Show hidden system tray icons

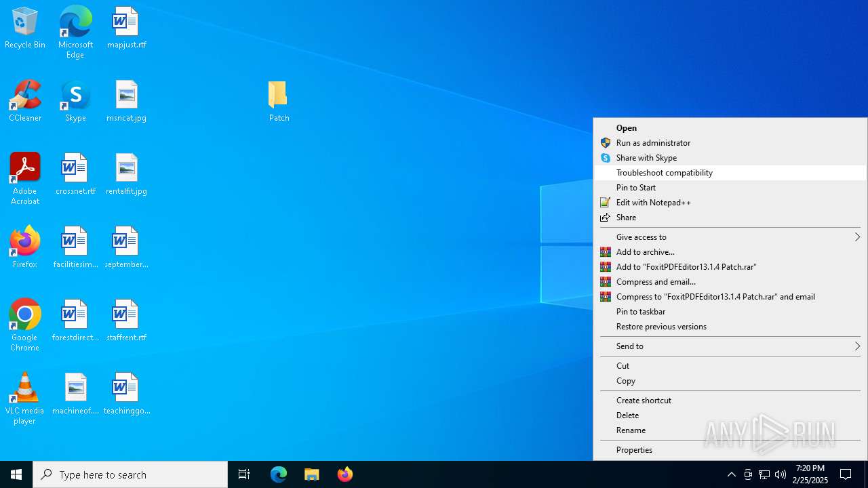[731, 474]
